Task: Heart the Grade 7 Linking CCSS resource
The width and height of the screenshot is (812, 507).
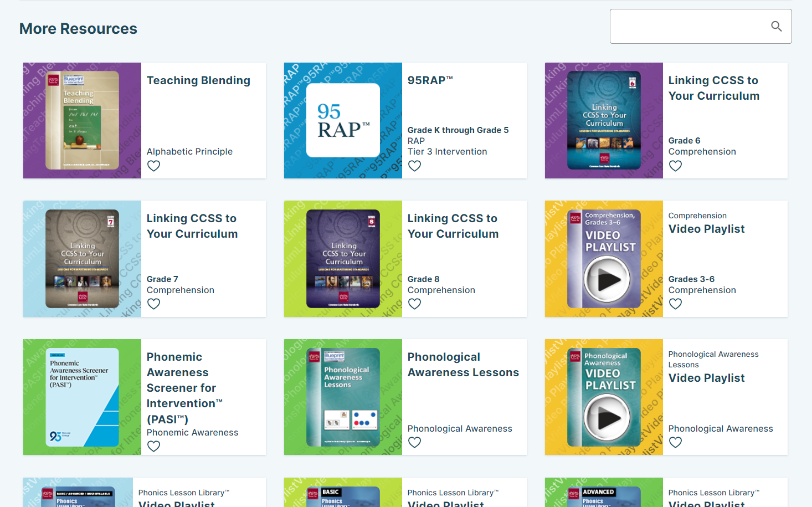Action: pyautogui.click(x=154, y=304)
